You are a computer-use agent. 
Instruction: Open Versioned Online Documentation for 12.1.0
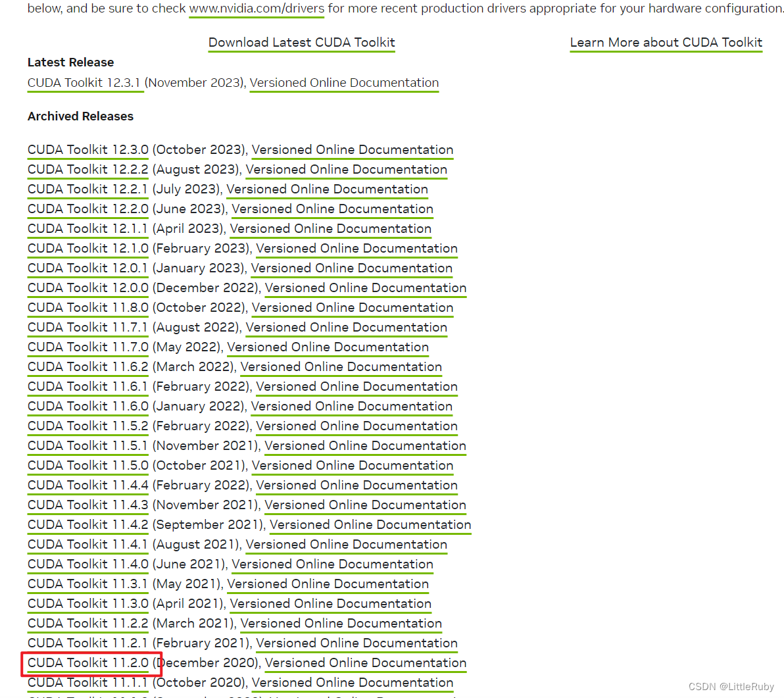tap(357, 249)
